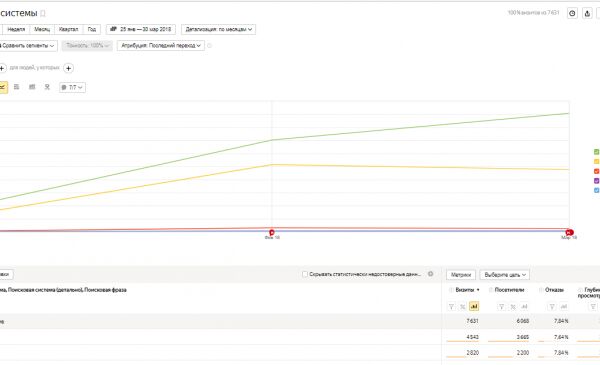Toggle green series in chart legend
The height and width of the screenshot is (365, 600).
point(597,152)
